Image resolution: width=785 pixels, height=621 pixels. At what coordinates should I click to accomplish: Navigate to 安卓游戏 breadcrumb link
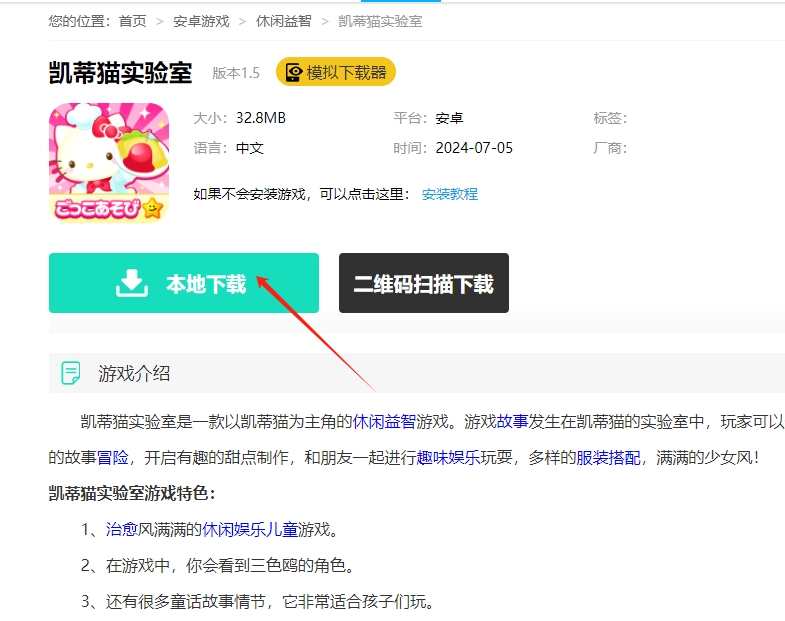[201, 21]
